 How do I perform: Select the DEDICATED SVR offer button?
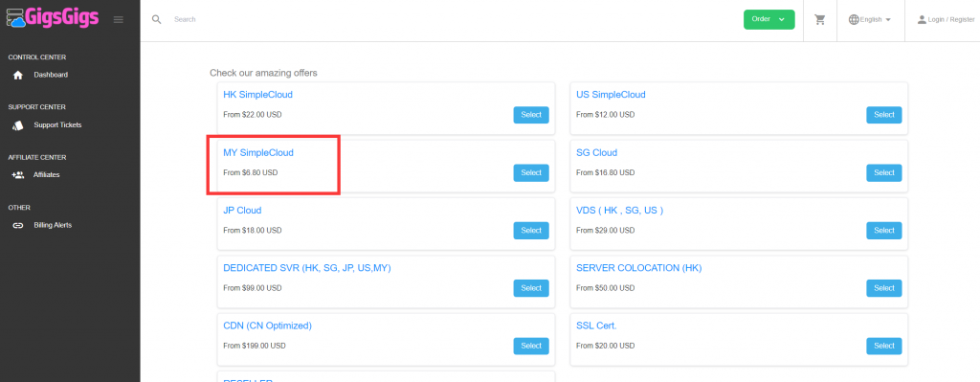tap(531, 288)
